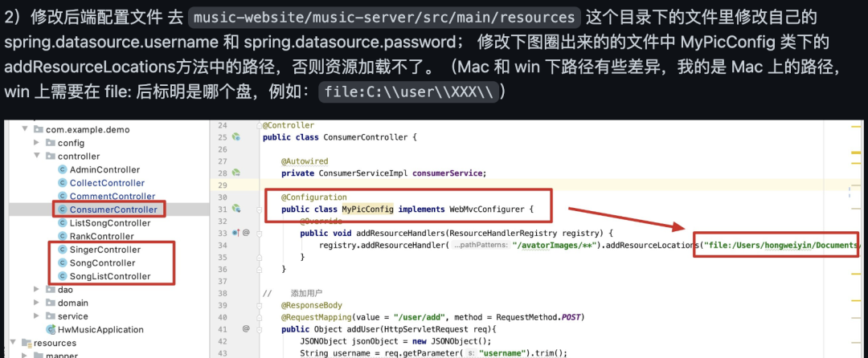Viewport: 868px width, 358px height.
Task: Fold the addUser method at line 41
Action: point(259,329)
